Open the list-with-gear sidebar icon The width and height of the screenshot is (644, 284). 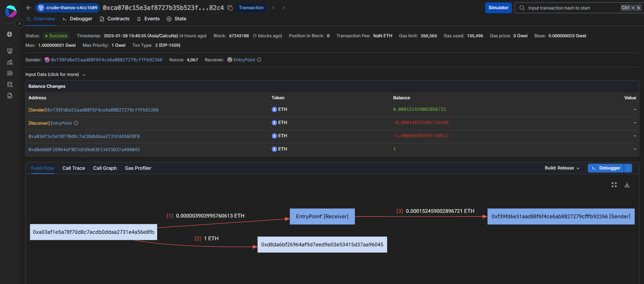[9, 73]
